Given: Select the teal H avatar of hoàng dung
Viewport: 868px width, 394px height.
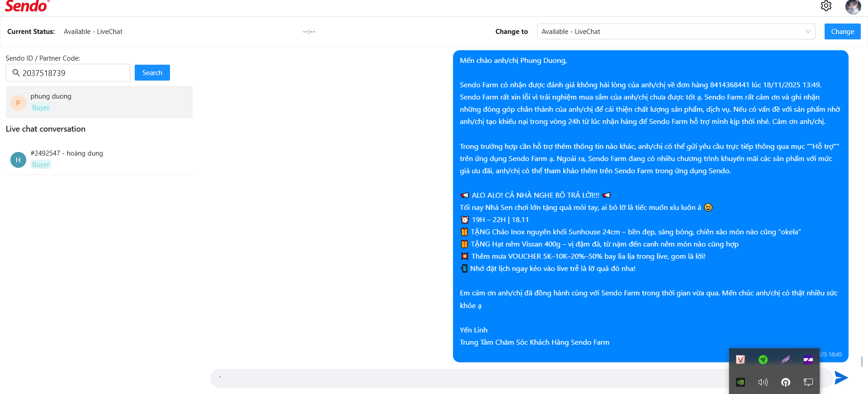Looking at the screenshot, I should pyautogui.click(x=18, y=160).
